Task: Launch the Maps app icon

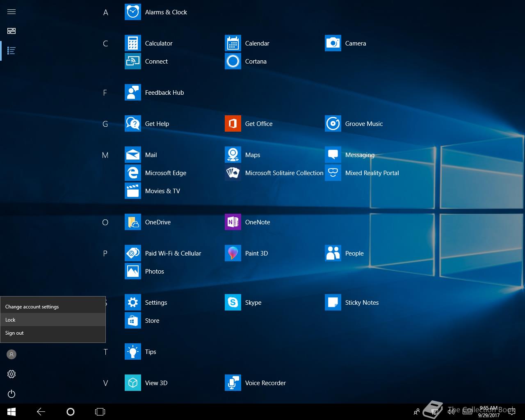Action: coord(233,155)
